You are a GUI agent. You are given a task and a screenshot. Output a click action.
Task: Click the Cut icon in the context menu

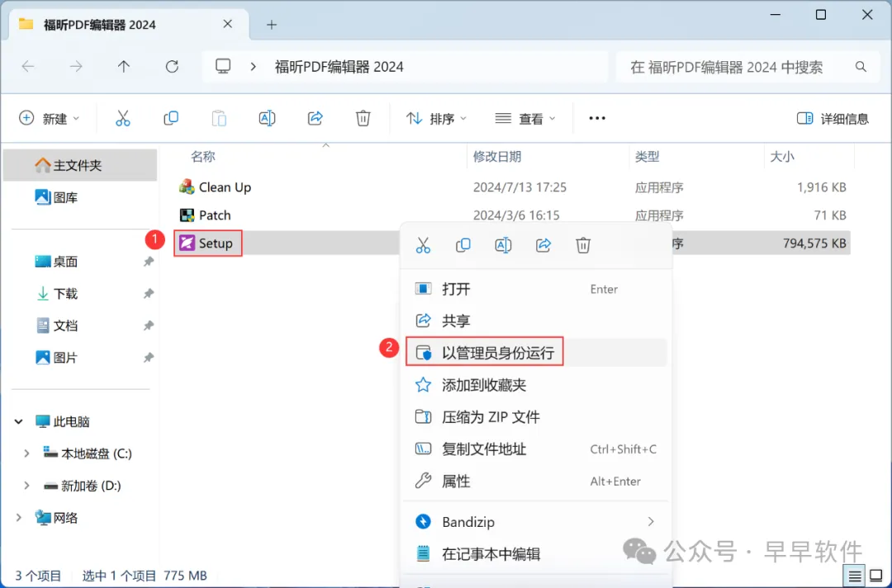pyautogui.click(x=423, y=245)
